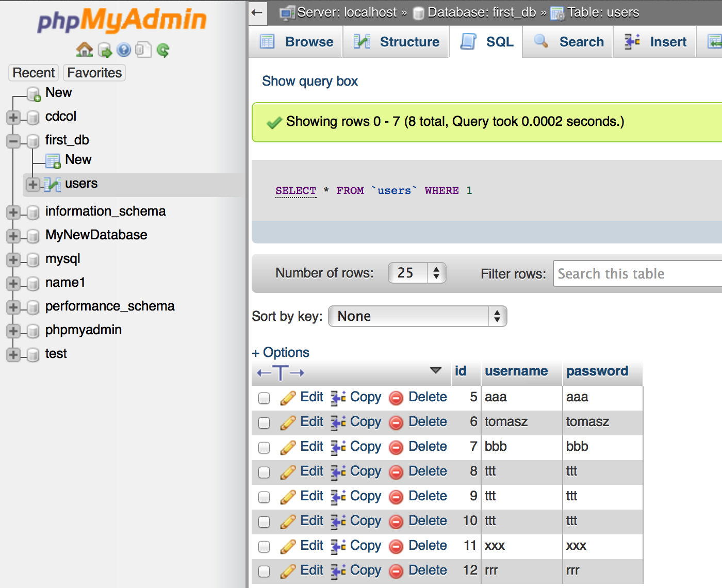Viewport: 722px width, 588px height.
Task: Click the red Delete icon for row id 5
Action: click(x=396, y=398)
